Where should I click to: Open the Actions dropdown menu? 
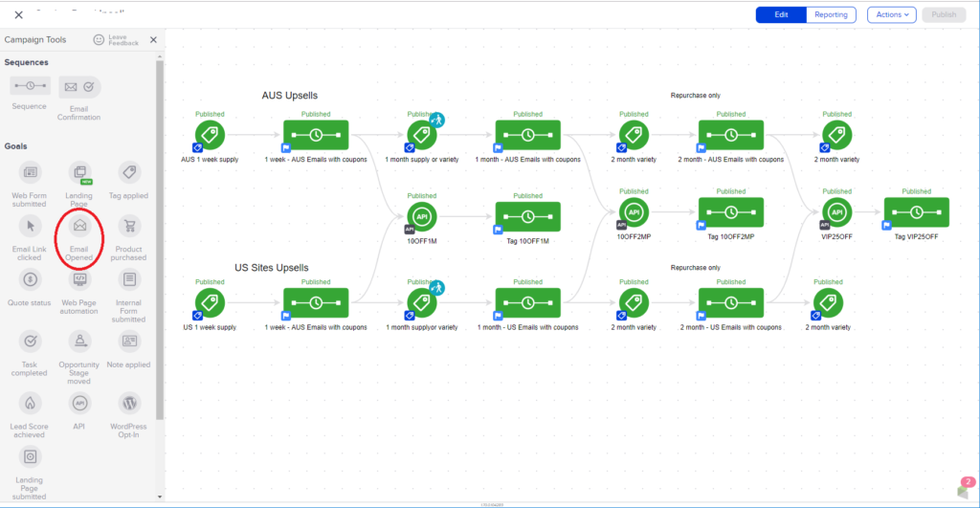(891, 14)
